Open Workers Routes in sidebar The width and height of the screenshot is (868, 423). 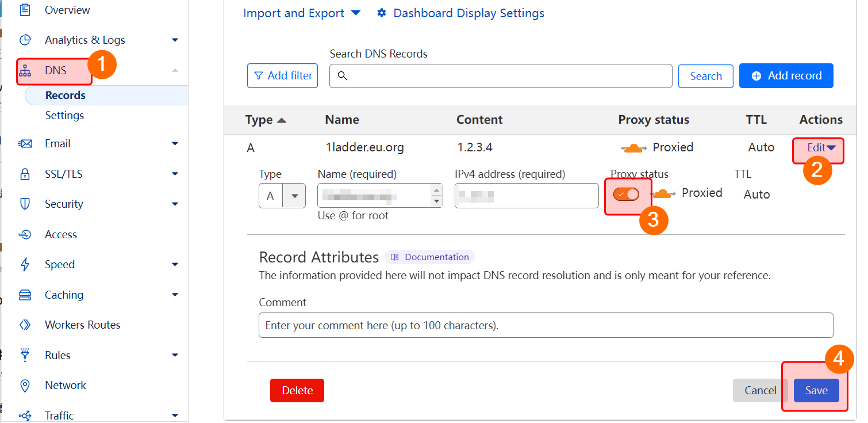[x=82, y=325]
